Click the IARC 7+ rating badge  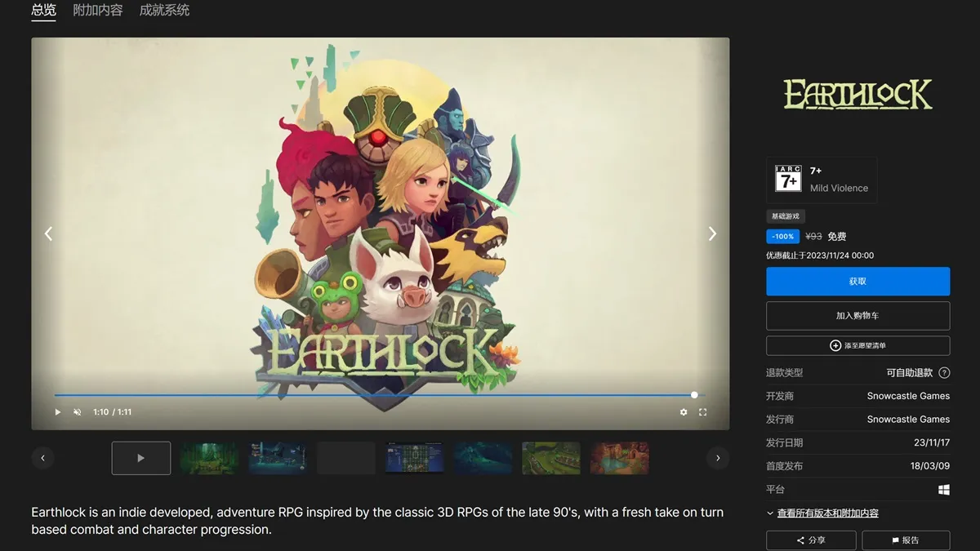coord(788,179)
